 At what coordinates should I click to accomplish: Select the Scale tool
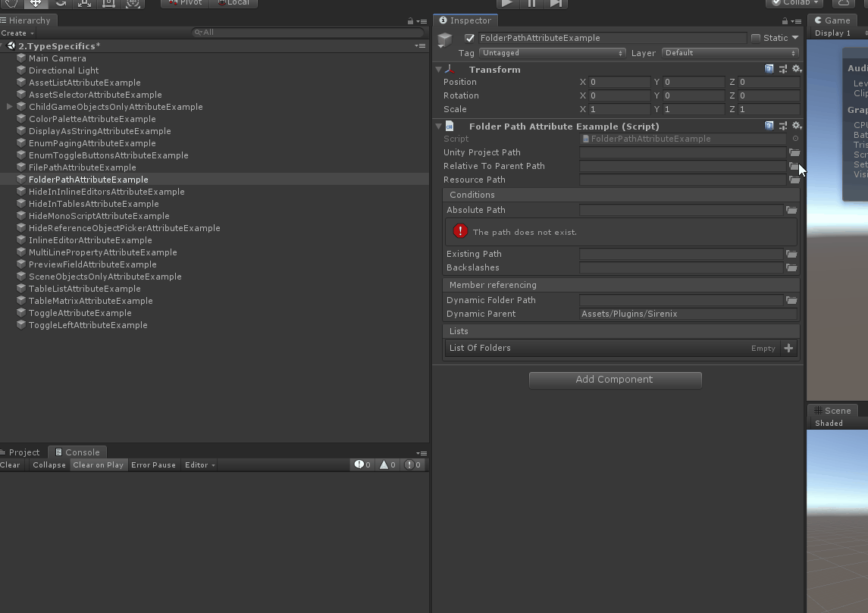83,4
